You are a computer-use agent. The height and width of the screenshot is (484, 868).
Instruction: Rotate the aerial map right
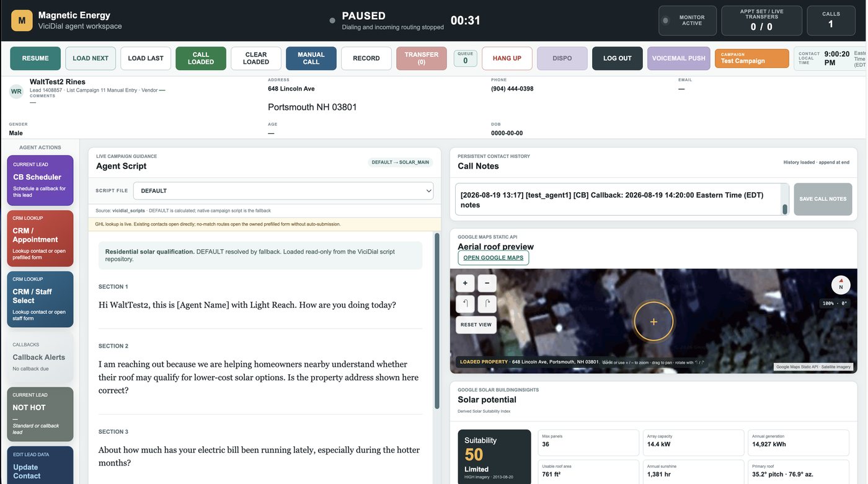click(487, 304)
